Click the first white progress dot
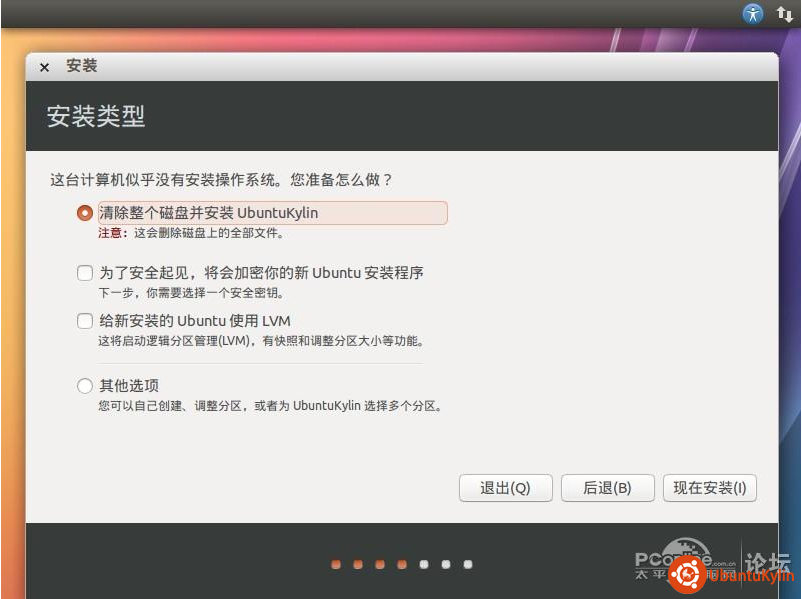The image size is (802, 599). [x=424, y=564]
